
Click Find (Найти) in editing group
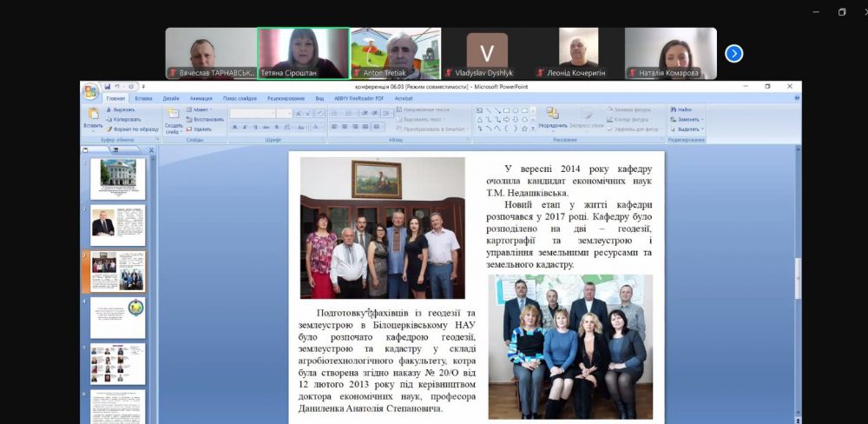[x=684, y=110]
